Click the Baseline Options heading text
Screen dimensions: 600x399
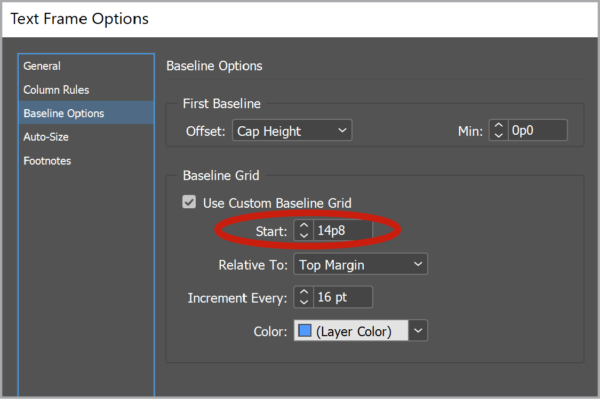[214, 66]
